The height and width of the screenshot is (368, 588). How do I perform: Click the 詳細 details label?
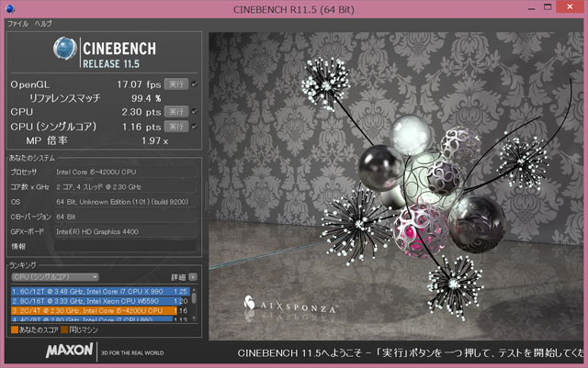178,277
